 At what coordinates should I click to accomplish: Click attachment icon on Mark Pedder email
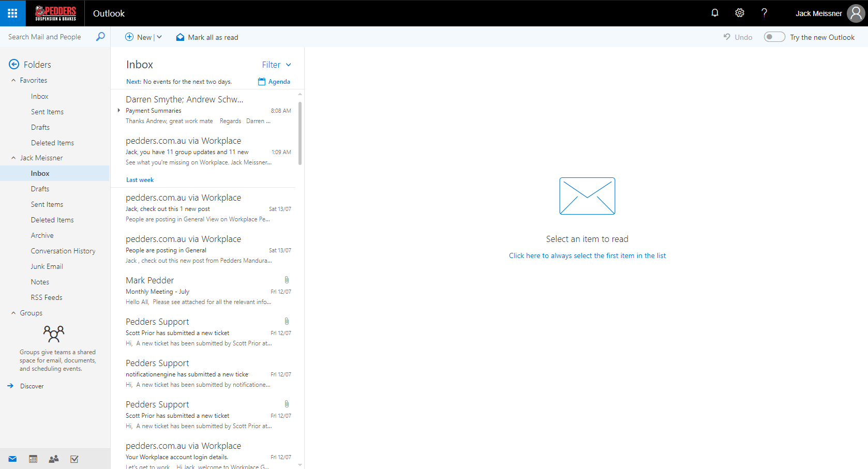(x=287, y=280)
